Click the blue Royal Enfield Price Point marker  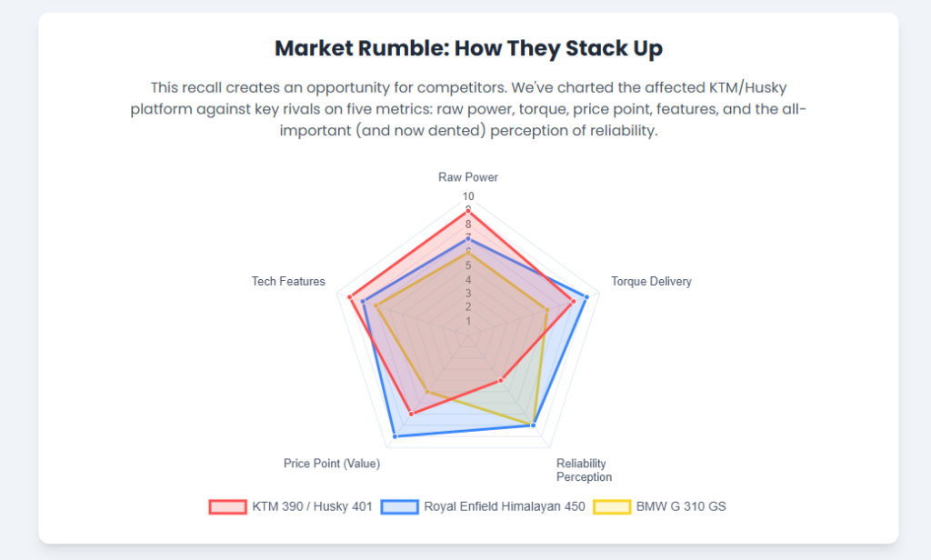point(395,437)
